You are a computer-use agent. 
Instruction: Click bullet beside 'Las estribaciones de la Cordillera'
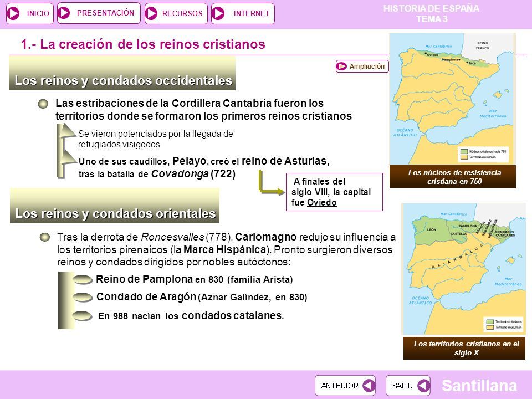pos(43,104)
